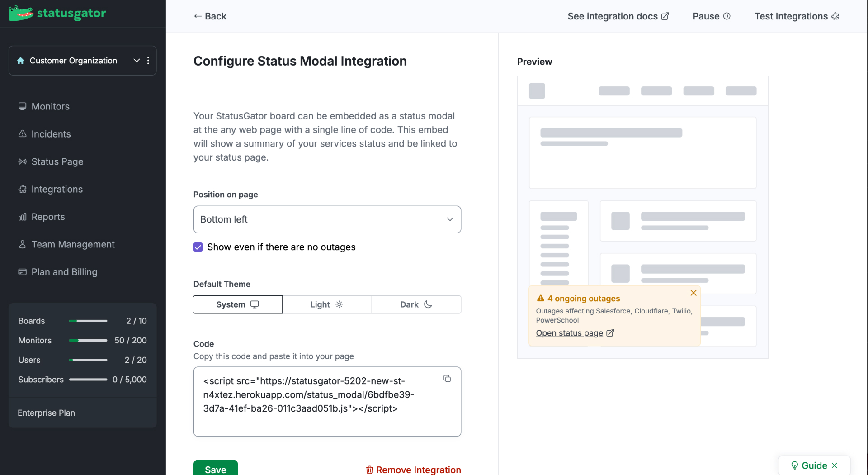
Task: Click Enterprise Plan label
Action: (x=46, y=413)
